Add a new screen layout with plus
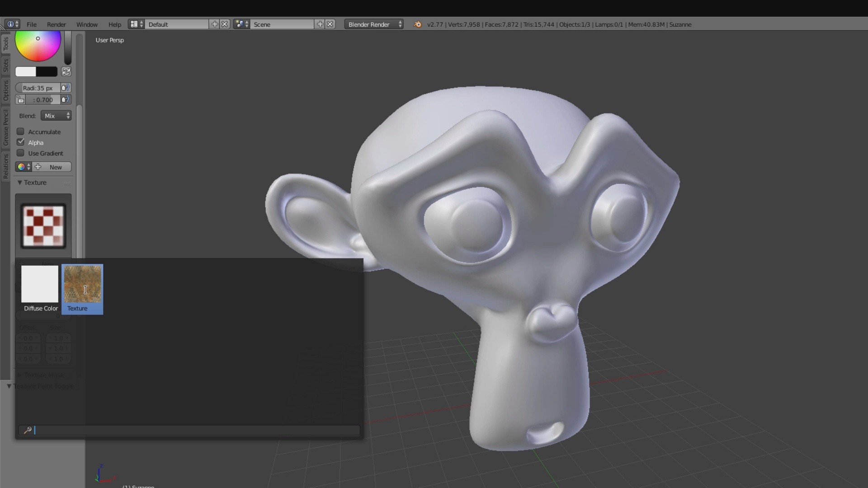This screenshot has width=868, height=488. pos(215,24)
